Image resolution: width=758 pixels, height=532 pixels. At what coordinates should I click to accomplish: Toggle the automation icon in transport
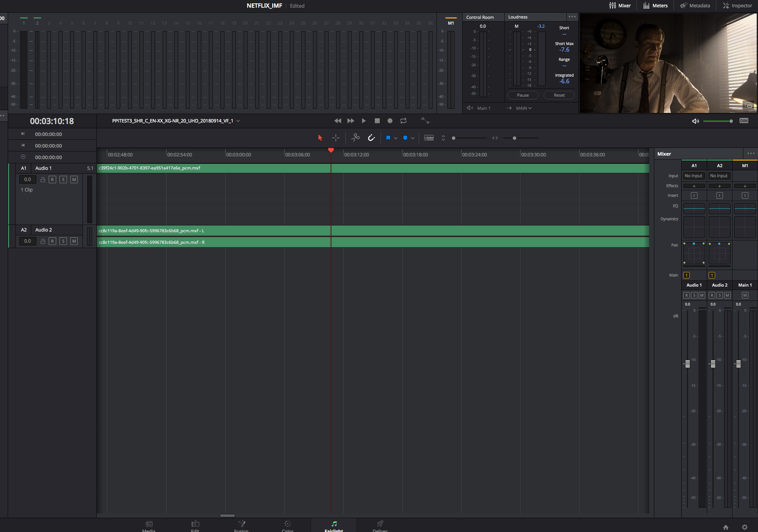point(425,121)
